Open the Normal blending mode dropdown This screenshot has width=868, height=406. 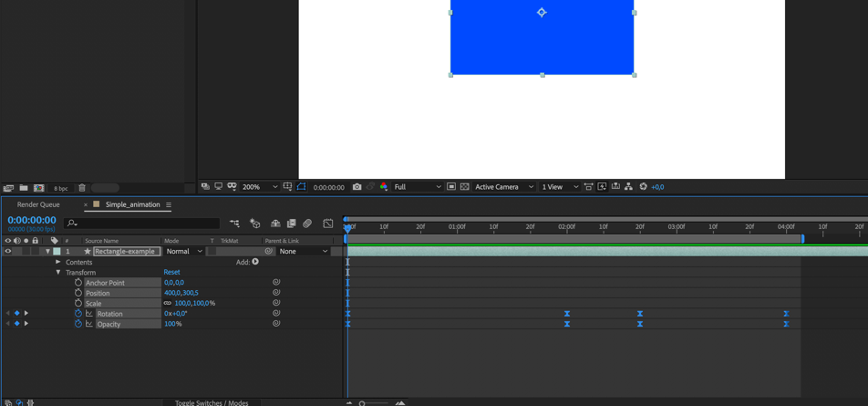point(183,251)
